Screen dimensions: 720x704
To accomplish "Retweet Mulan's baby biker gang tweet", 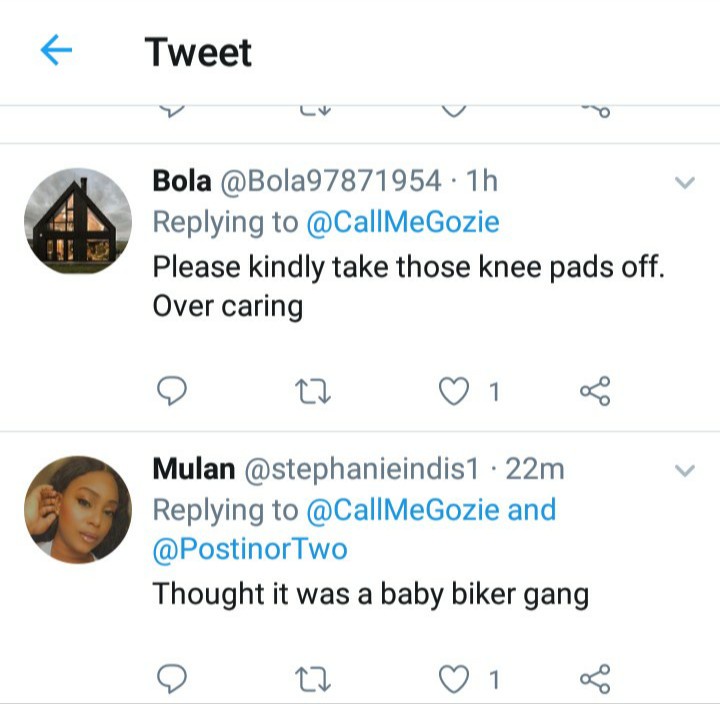I will pos(314,680).
